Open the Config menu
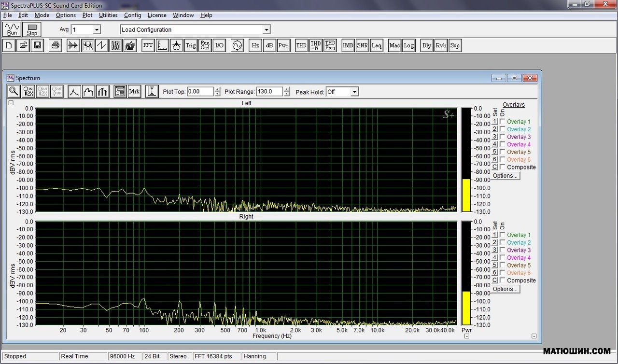 coord(132,15)
